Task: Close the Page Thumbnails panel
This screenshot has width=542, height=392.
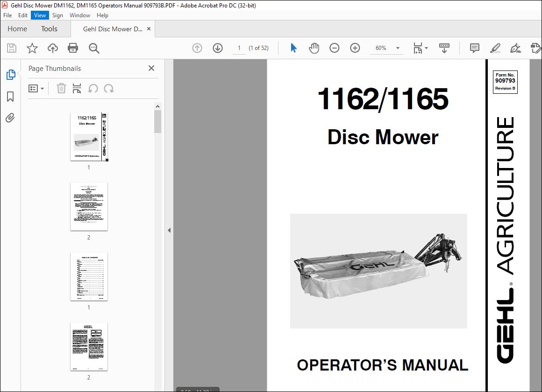Action: tap(151, 68)
